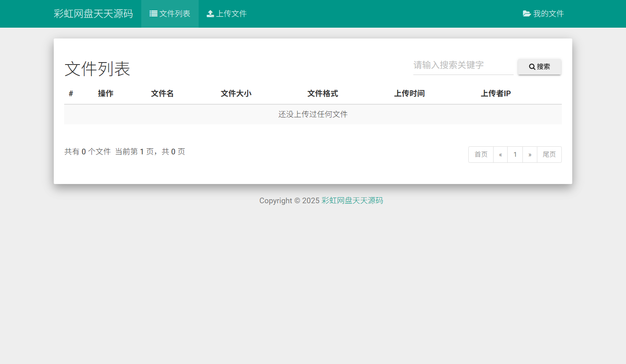The height and width of the screenshot is (364, 626).
Task: Click the list icon beside 文件列表
Action: click(x=152, y=13)
